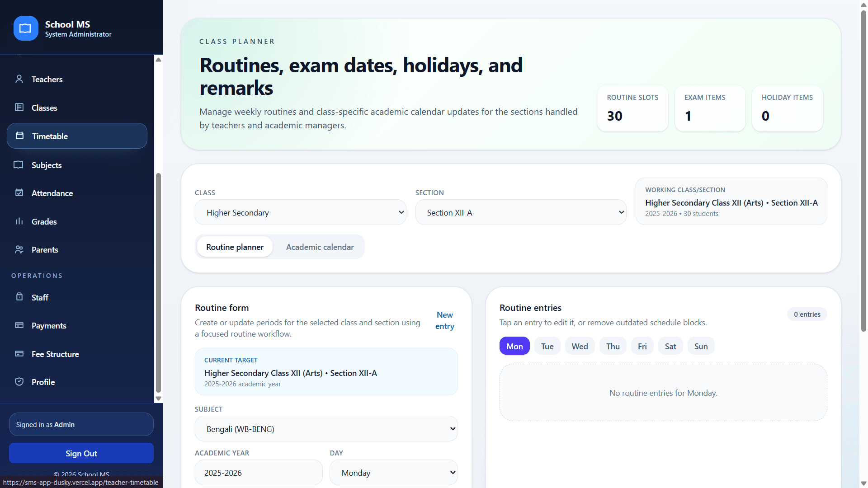
Task: Open the Section dropdown showing Section XII-A
Action: point(521,212)
